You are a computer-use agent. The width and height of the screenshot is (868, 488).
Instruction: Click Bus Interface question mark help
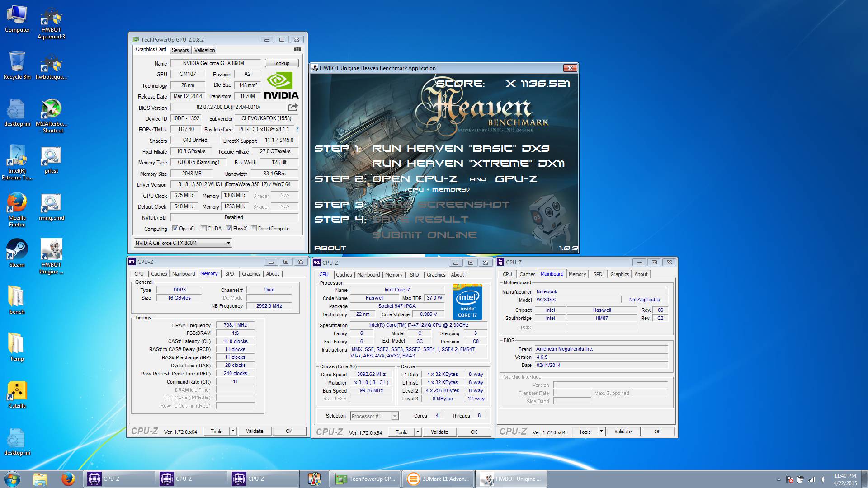click(x=297, y=129)
